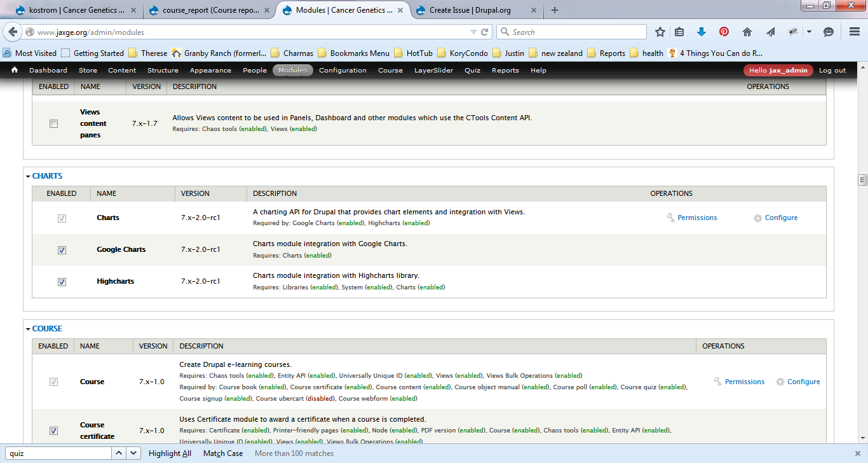Click the Log out link
This screenshot has height=463, width=868.
point(832,70)
